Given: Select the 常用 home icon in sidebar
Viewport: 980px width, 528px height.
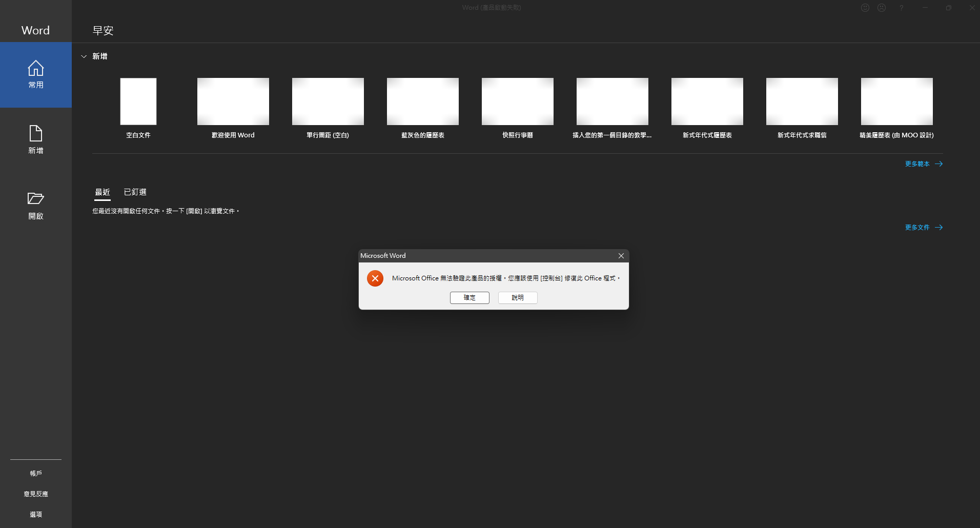Looking at the screenshot, I should [x=35, y=74].
